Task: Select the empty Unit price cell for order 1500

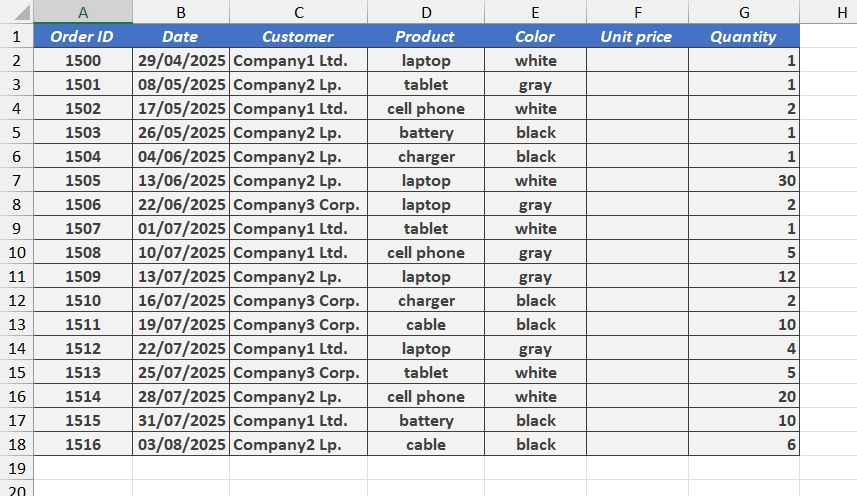Action: 637,60
